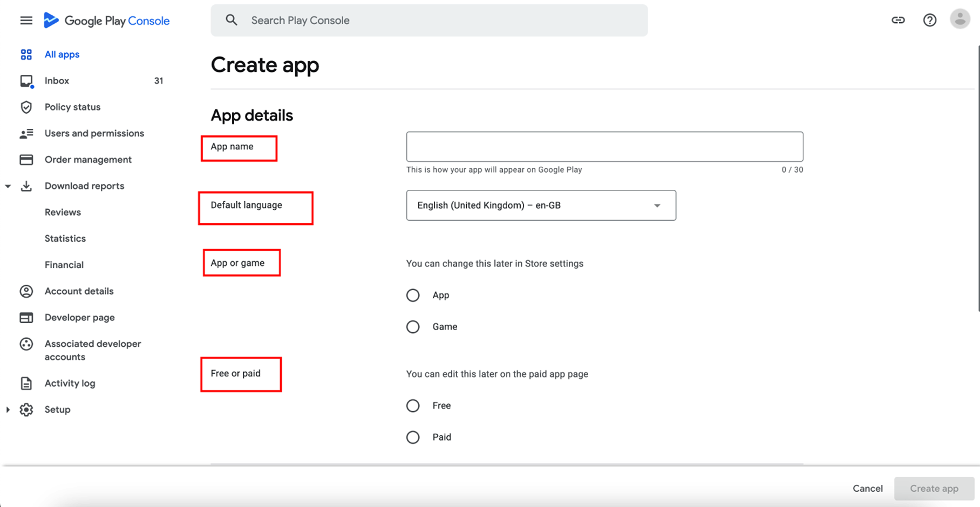Screen dimensions: 980x507
Task: Select the Game radio button
Action: click(413, 327)
